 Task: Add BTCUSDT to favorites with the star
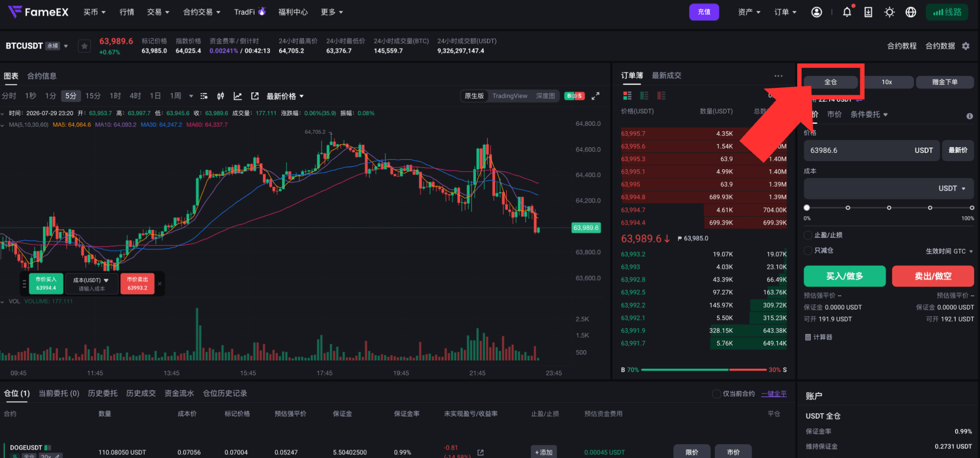pyautogui.click(x=84, y=46)
